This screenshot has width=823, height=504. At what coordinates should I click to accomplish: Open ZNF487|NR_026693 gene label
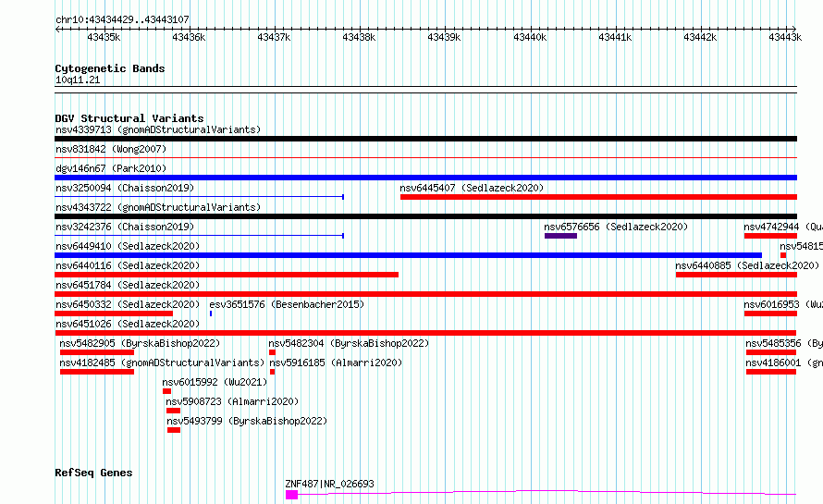coord(329,484)
